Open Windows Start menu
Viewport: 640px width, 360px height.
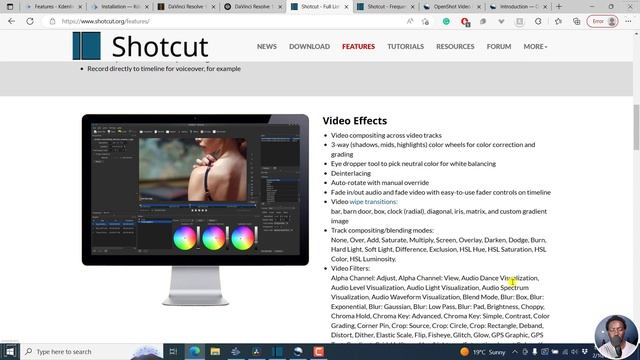point(9,351)
